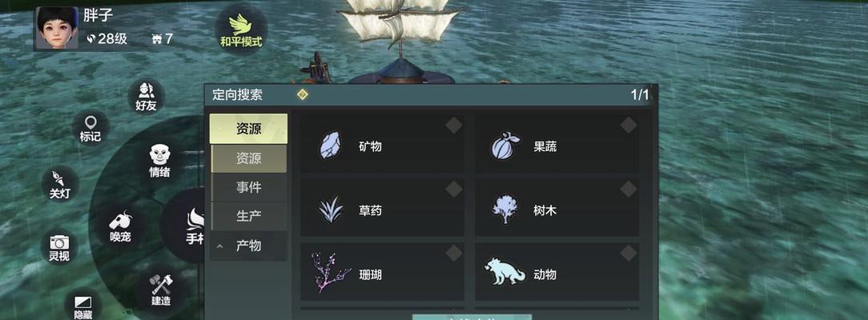Open the 建造 build hammer icon
The width and height of the screenshot is (868, 320).
160,291
